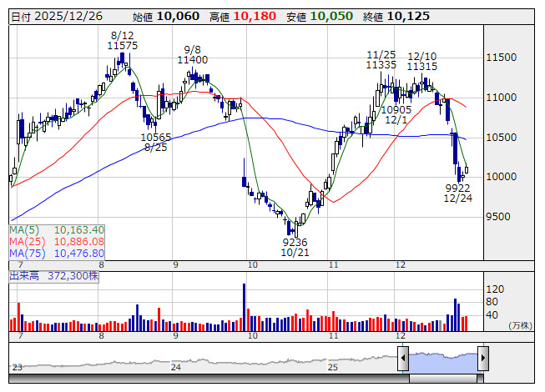Click the (万株) volume unit label
The height and width of the screenshot is (392, 545).
click(520, 325)
